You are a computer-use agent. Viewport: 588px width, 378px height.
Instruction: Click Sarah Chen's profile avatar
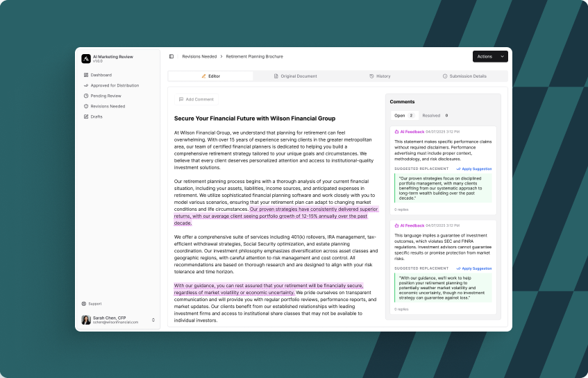point(86,320)
